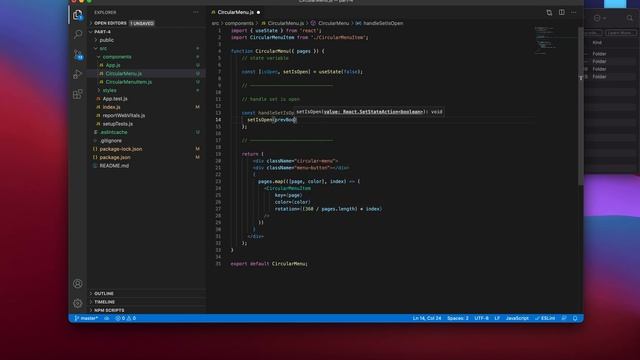Expand the NPM Scripts panel

tap(109, 310)
